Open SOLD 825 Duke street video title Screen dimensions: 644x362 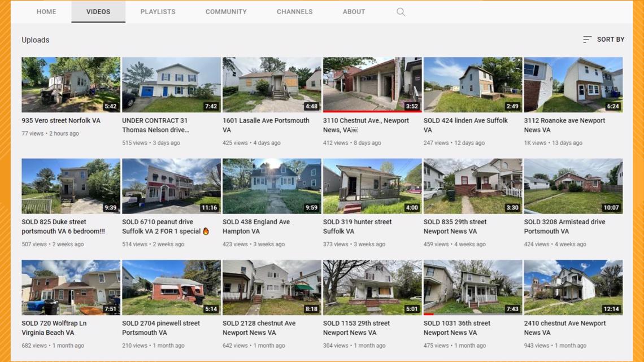pyautogui.click(x=63, y=226)
